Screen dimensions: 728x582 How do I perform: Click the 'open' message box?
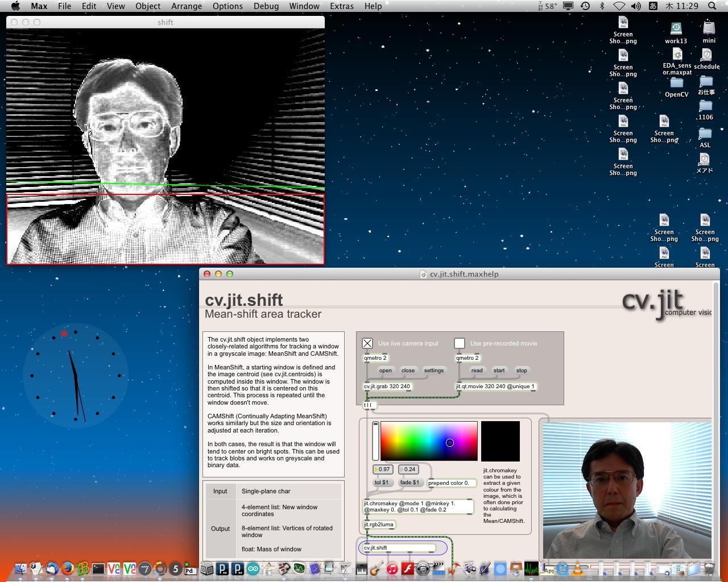tap(385, 371)
